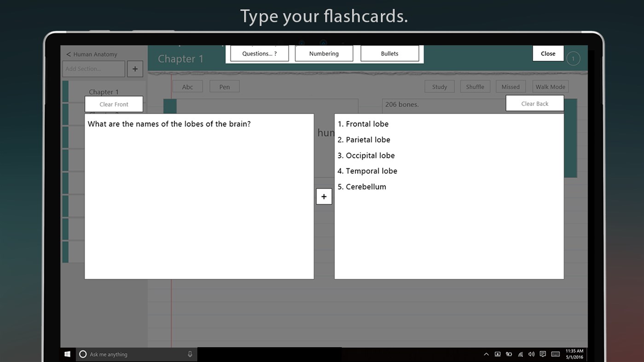Check Wi-Fi status in the system tray
644x362 pixels.
click(520, 354)
